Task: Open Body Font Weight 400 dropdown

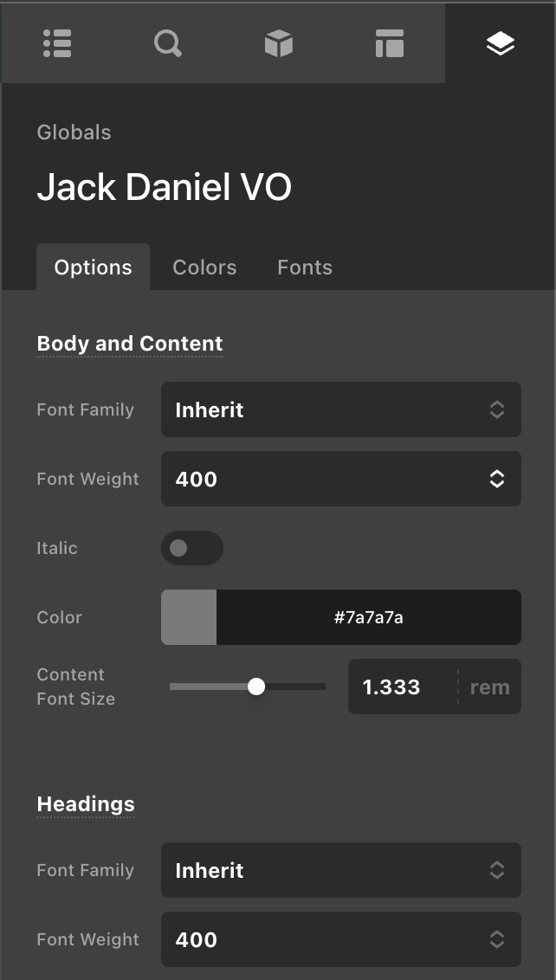Action: [340, 479]
